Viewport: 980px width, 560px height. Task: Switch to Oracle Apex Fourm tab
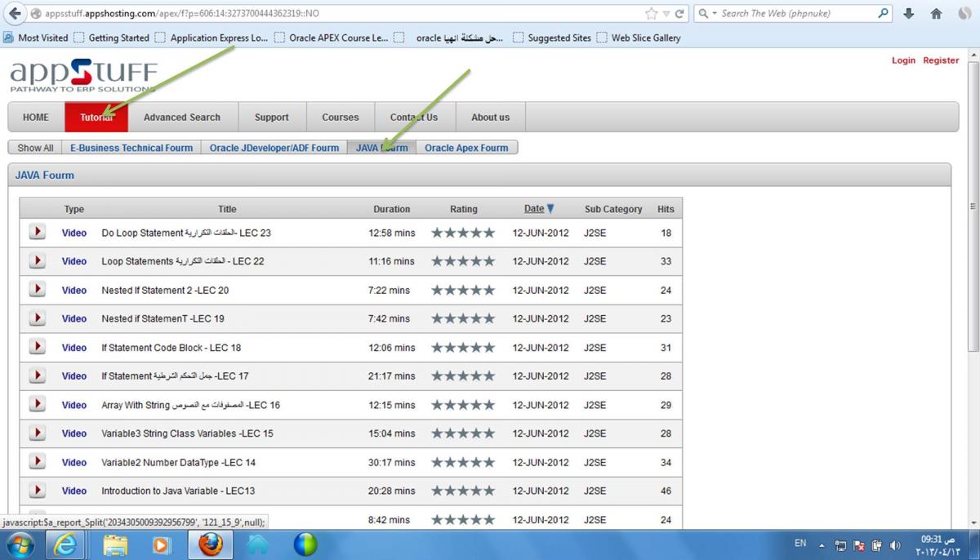pyautogui.click(x=466, y=148)
